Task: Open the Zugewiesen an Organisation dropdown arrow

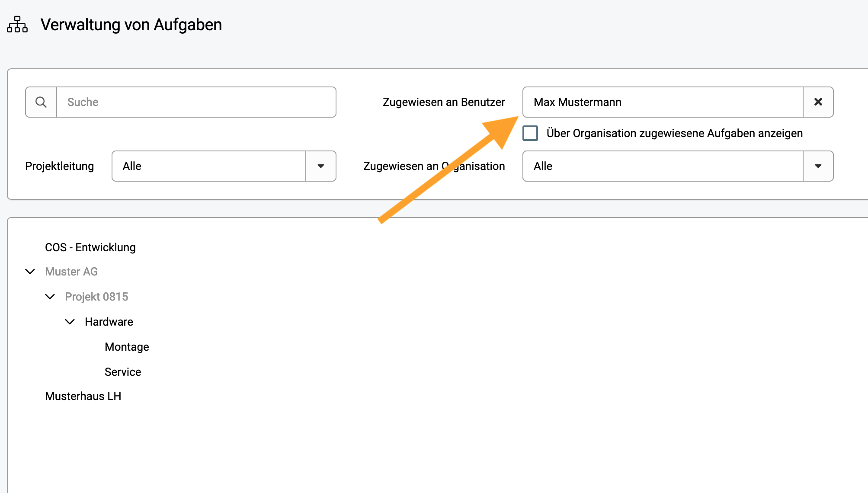Action: (x=818, y=166)
